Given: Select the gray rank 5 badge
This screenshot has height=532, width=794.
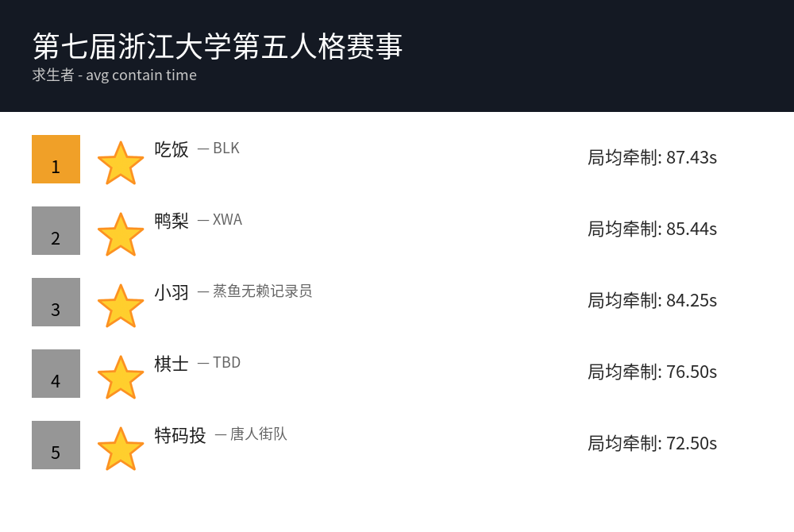Looking at the screenshot, I should (56, 445).
